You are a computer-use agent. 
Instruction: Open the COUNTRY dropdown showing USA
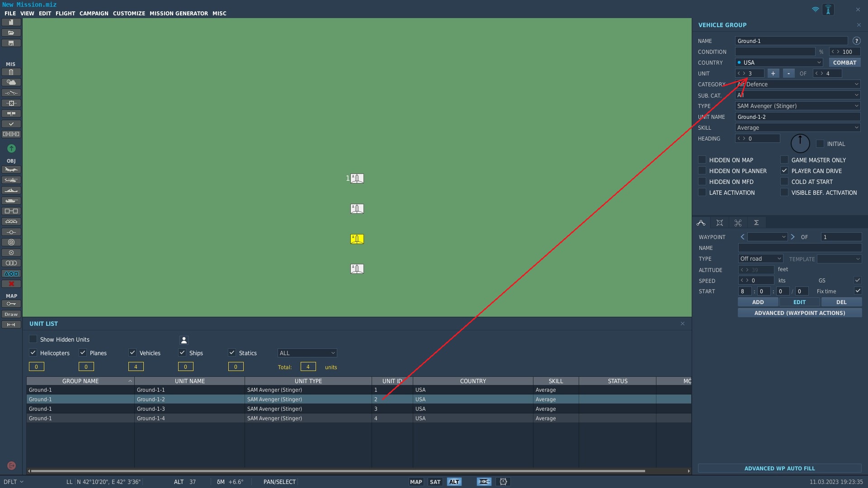pyautogui.click(x=779, y=62)
